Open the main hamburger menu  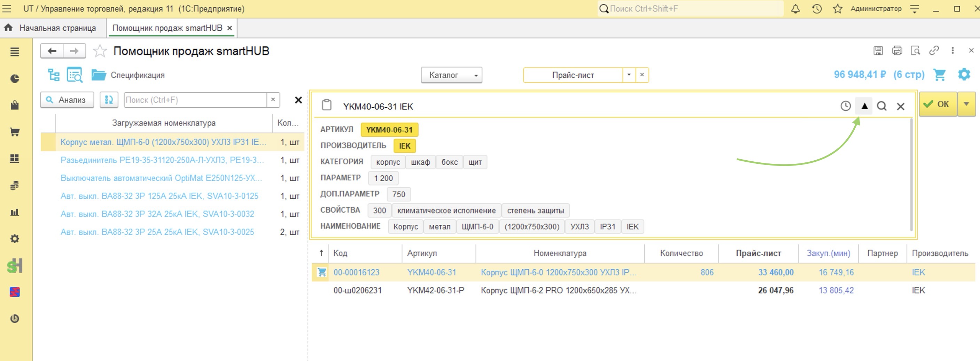[x=7, y=9]
